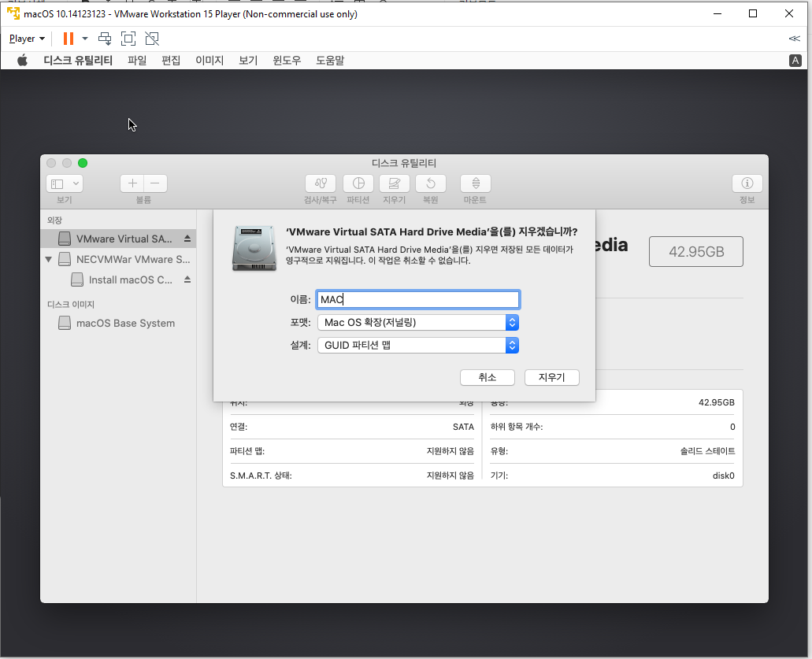Open the 파일 menu
Viewport: 812px width, 659px height.
[137, 61]
